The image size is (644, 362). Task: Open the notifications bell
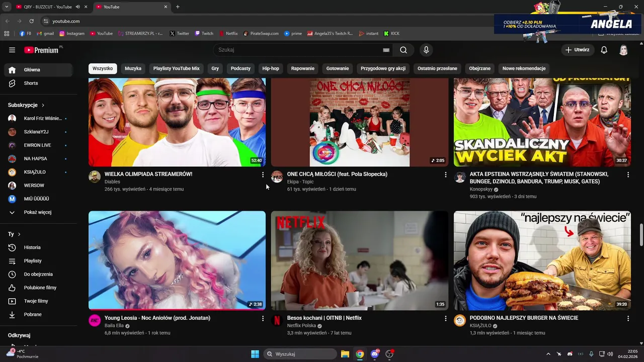point(604,50)
